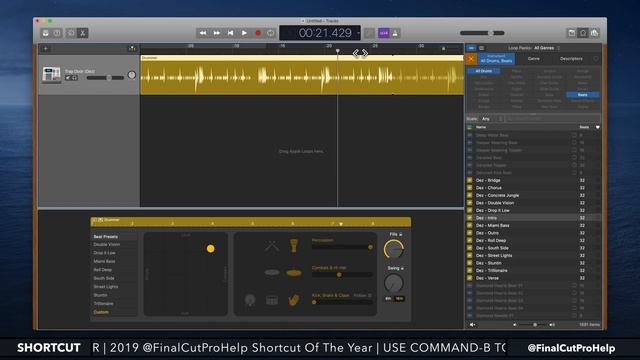Screen dimensions: 640x360
Task: Toggle the conga percussion piece icon
Action: click(x=293, y=246)
